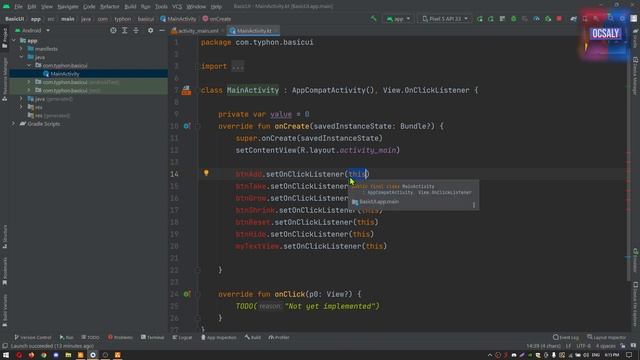Expand all in the project panel
The width and height of the screenshot is (640, 360).
coord(124,31)
